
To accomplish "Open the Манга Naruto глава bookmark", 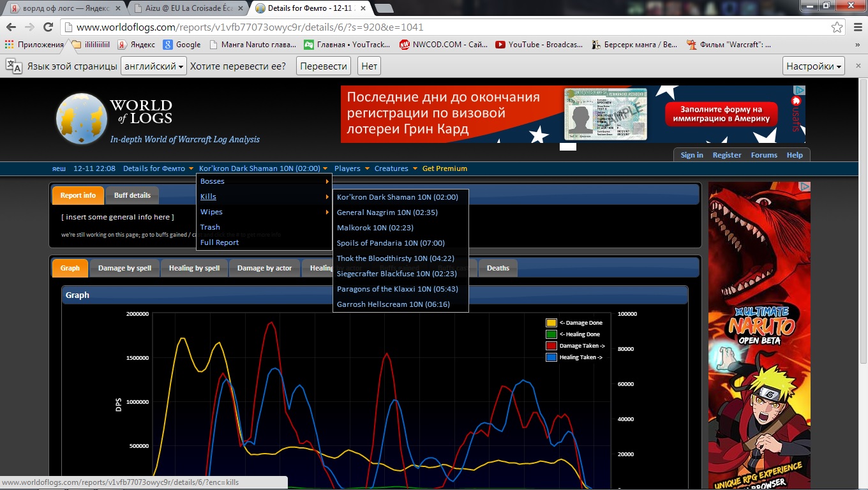I will click(x=252, y=45).
